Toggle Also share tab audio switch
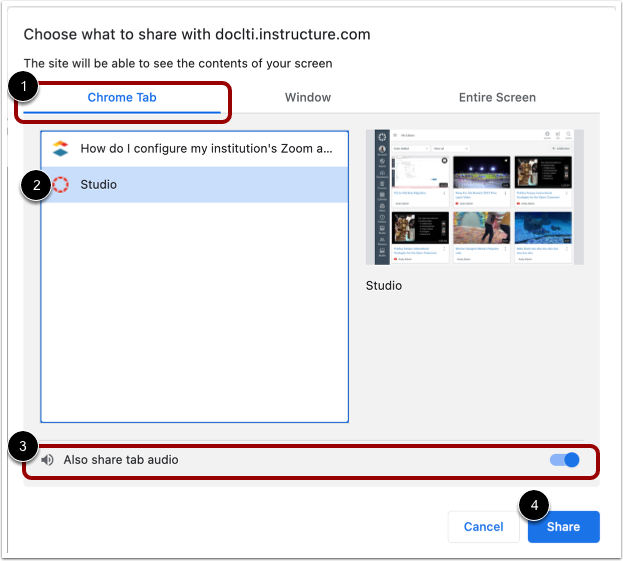 (564, 460)
